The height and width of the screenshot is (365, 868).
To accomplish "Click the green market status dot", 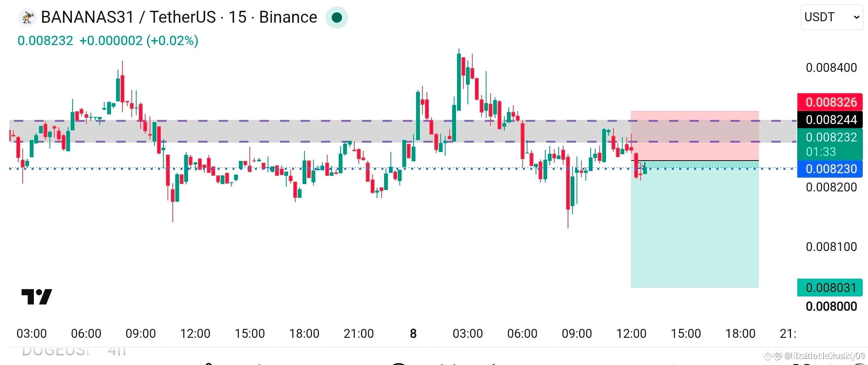I will click(336, 18).
